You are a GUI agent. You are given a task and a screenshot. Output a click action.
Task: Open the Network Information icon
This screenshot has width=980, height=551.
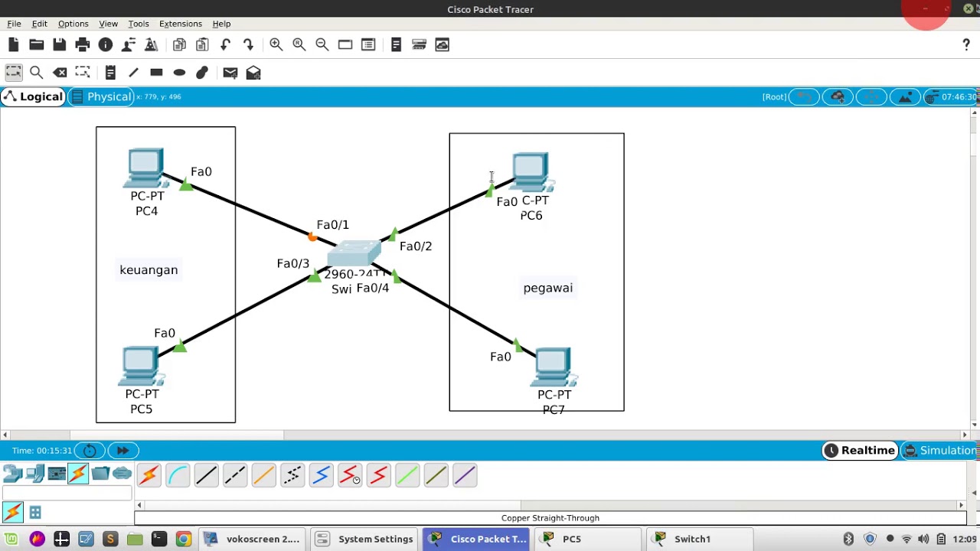tap(106, 45)
